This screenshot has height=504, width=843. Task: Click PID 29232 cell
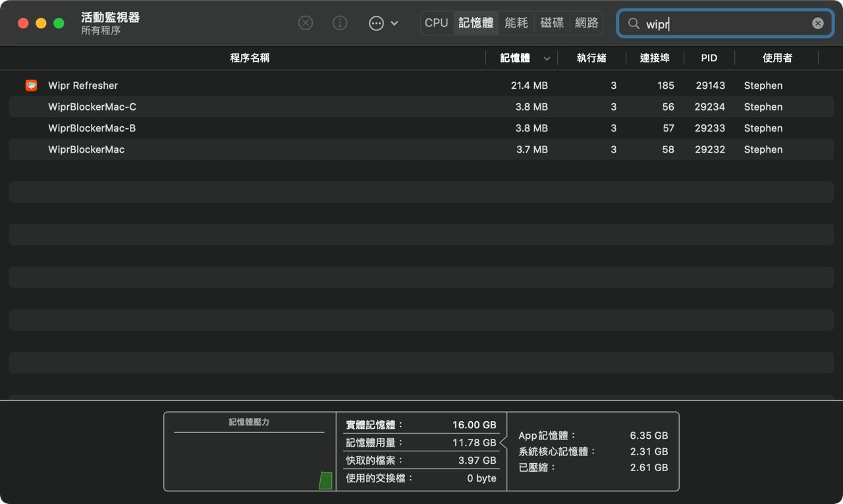click(709, 149)
